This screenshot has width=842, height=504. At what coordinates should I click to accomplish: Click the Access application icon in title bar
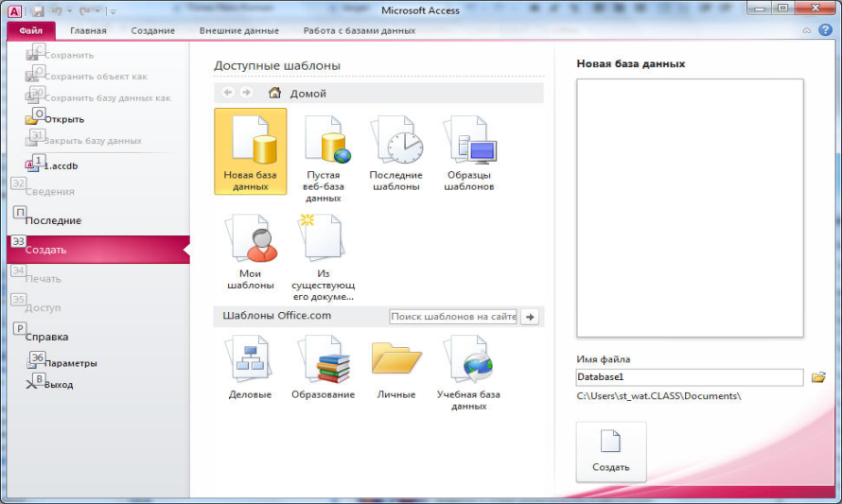pyautogui.click(x=14, y=11)
